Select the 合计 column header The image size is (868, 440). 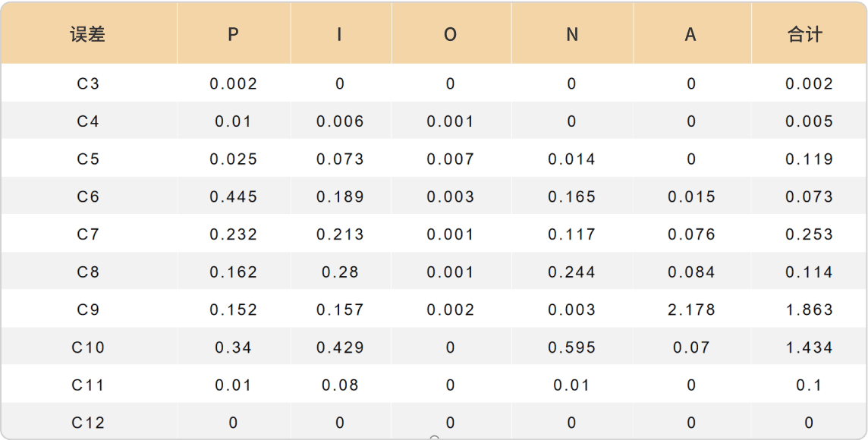805,34
